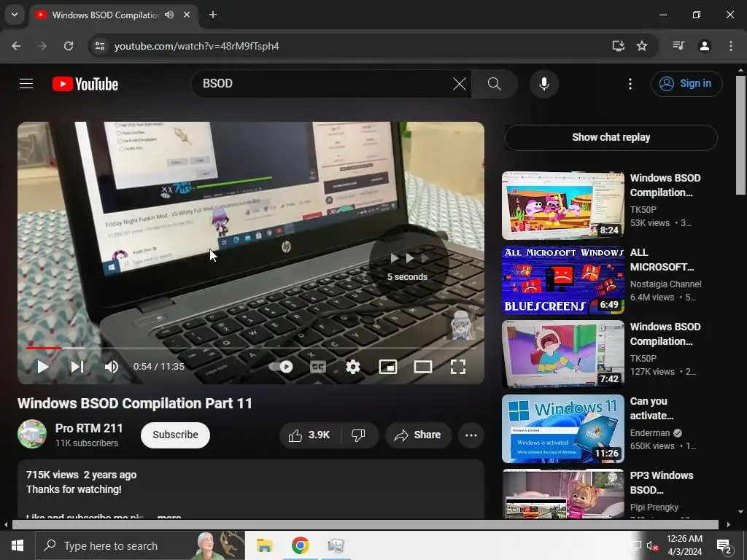Open video player settings gear

point(352,367)
